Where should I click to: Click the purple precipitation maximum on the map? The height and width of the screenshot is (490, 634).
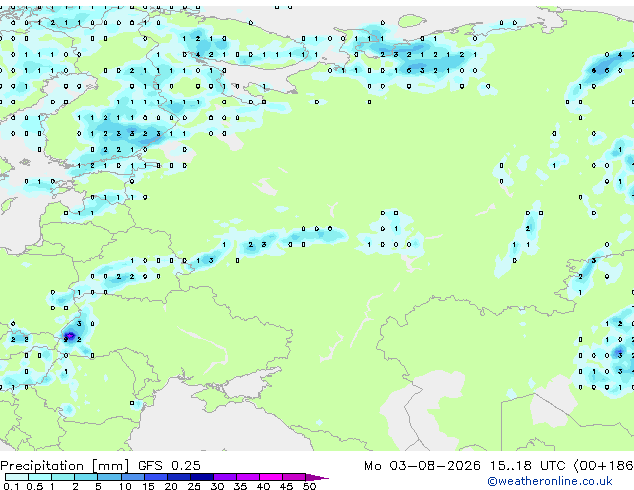pos(70,336)
